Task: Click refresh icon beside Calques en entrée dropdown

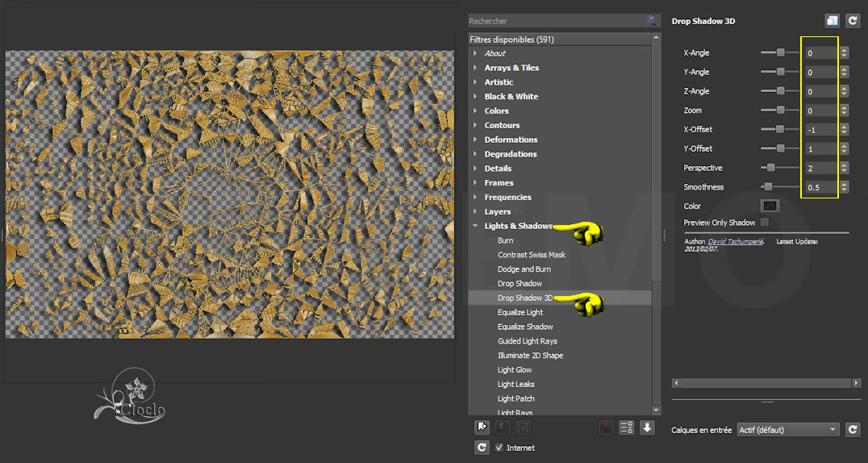Action: (853, 430)
